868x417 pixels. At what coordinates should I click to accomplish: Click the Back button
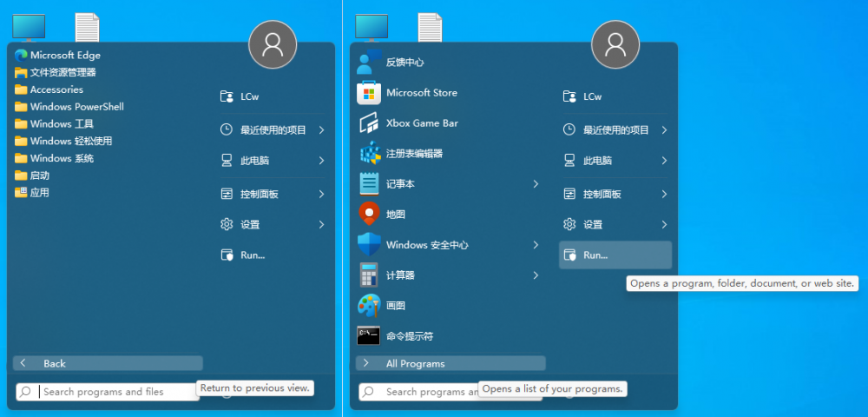[x=108, y=363]
